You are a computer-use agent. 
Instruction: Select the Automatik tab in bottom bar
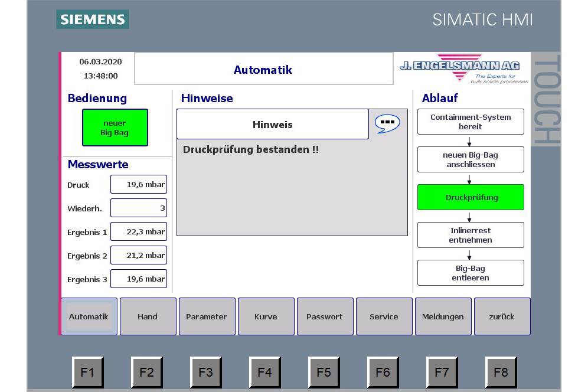[89, 316]
